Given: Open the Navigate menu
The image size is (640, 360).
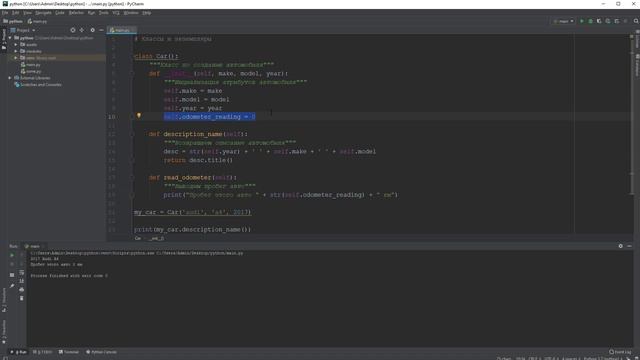Looking at the screenshot, I should point(43,13).
